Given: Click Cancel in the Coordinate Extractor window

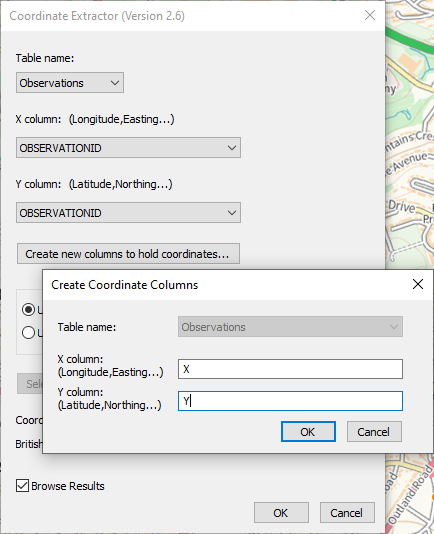Looking at the screenshot, I should tap(347, 512).
